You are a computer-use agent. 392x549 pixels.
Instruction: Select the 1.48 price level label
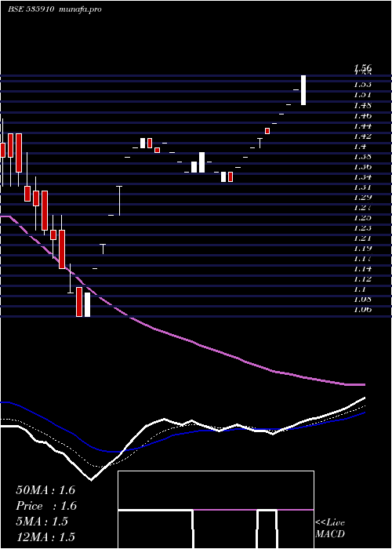[362, 105]
